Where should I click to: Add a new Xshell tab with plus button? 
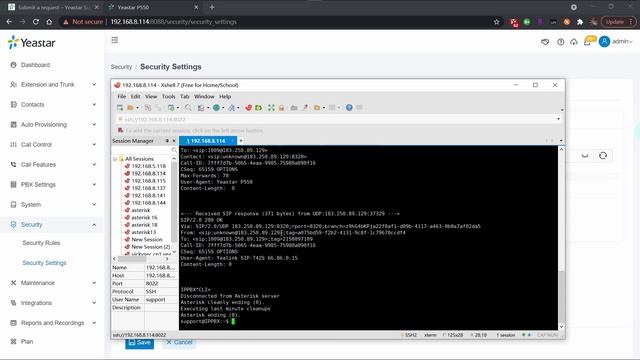[241, 141]
